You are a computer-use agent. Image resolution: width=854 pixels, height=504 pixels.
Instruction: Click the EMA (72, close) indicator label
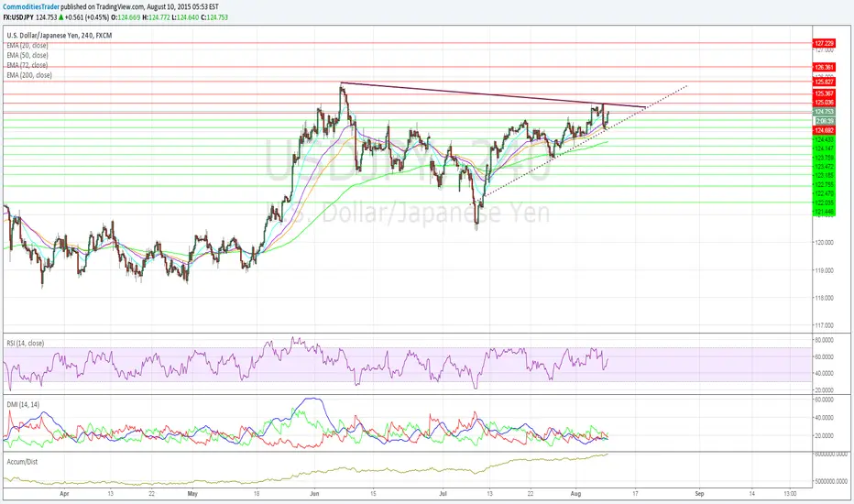(27, 65)
